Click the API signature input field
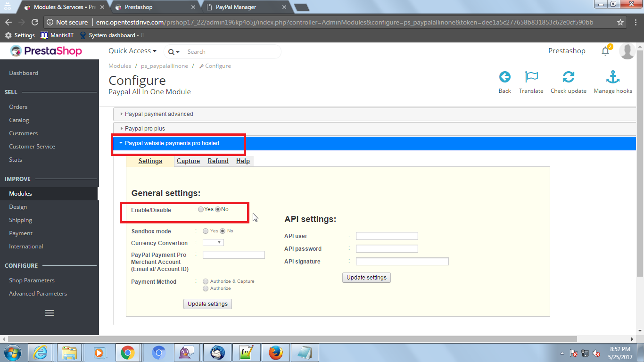Viewport: 644px width, 362px height. coord(402,262)
